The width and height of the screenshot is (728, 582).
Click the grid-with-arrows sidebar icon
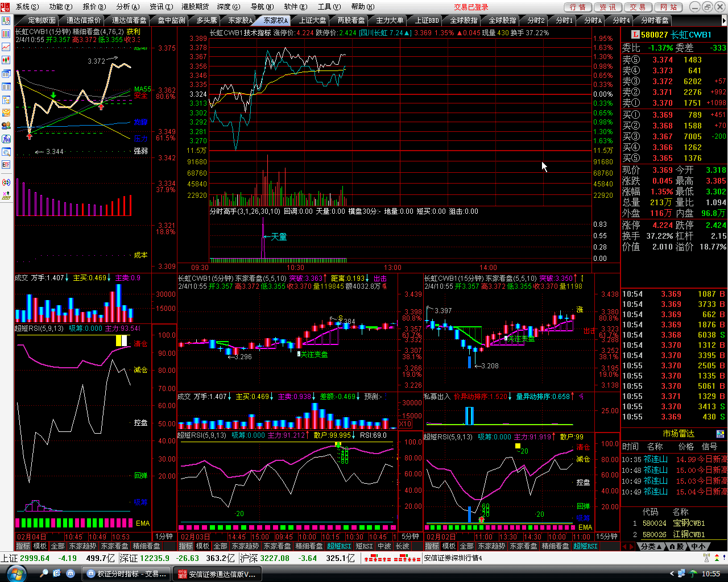click(6, 196)
